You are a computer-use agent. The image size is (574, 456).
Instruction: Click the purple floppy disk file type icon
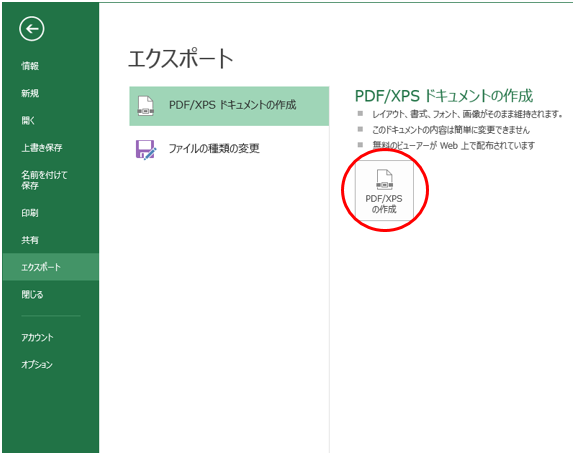tap(146, 149)
